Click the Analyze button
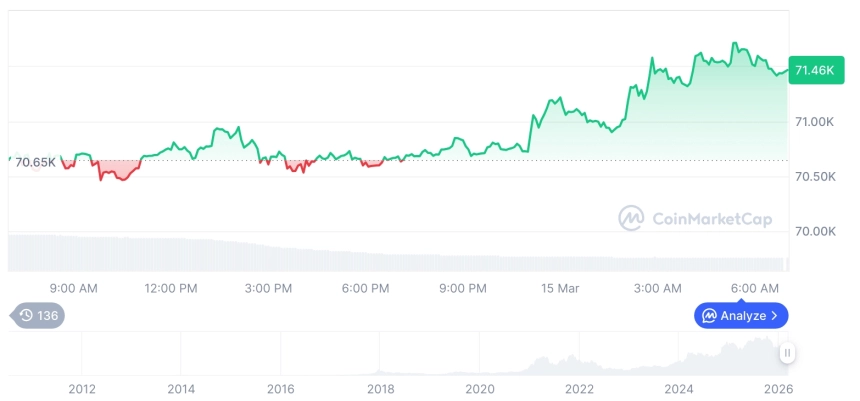This screenshot has width=860, height=401. click(x=741, y=316)
